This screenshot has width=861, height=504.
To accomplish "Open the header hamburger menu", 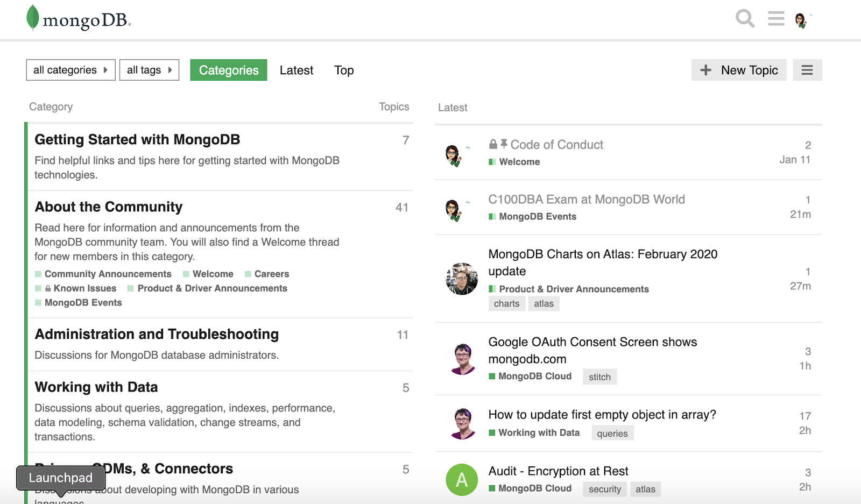I will coord(776,19).
